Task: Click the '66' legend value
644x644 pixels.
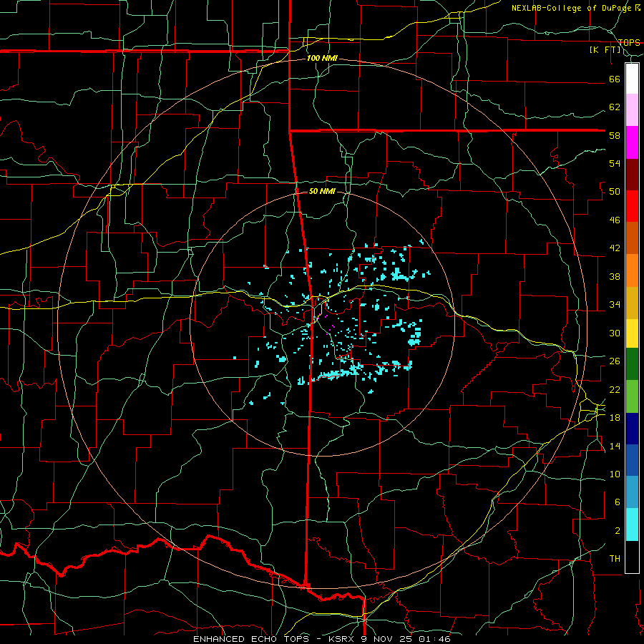Action: 615,79
